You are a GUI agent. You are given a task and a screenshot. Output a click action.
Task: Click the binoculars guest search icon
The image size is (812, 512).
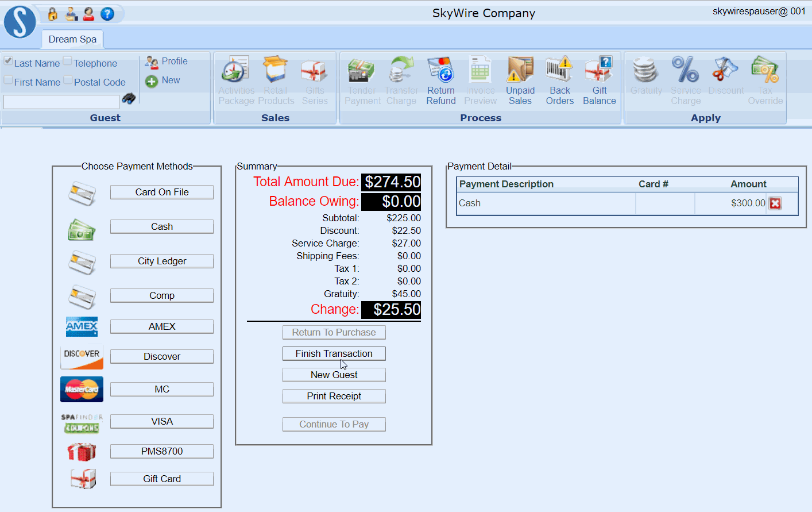(129, 99)
